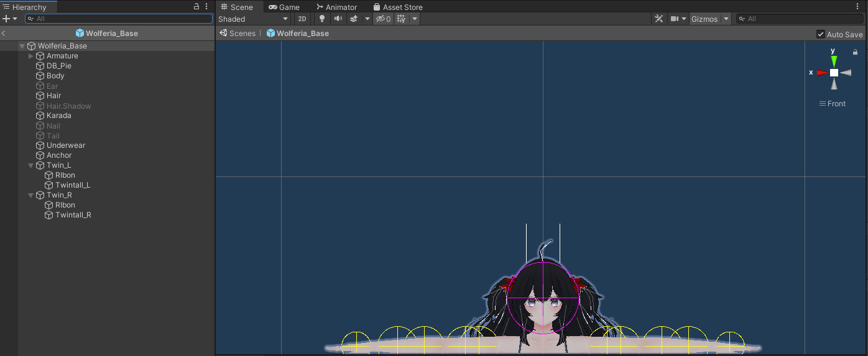
Task: Toggle scene lighting with the lightbulb icon
Action: (321, 19)
